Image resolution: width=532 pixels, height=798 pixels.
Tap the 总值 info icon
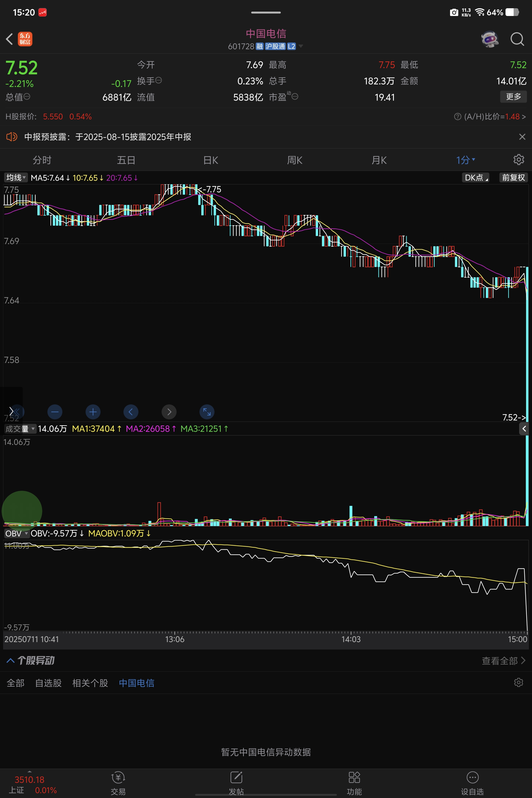pos(27,97)
